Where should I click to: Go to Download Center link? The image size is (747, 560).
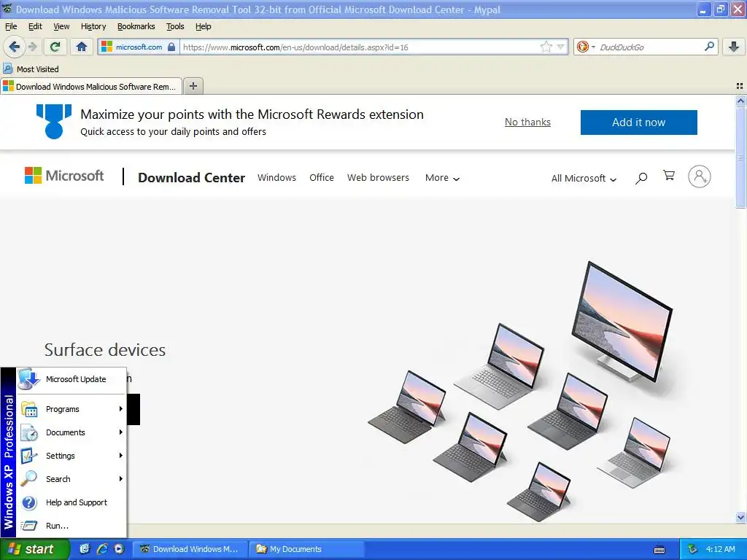(192, 178)
